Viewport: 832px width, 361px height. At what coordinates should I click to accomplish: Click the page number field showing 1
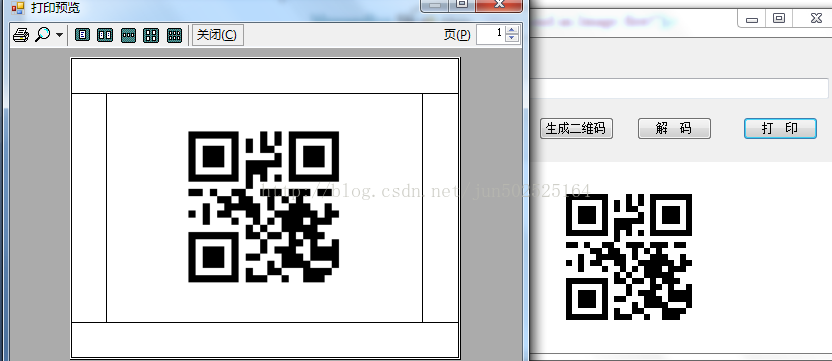tap(491, 35)
